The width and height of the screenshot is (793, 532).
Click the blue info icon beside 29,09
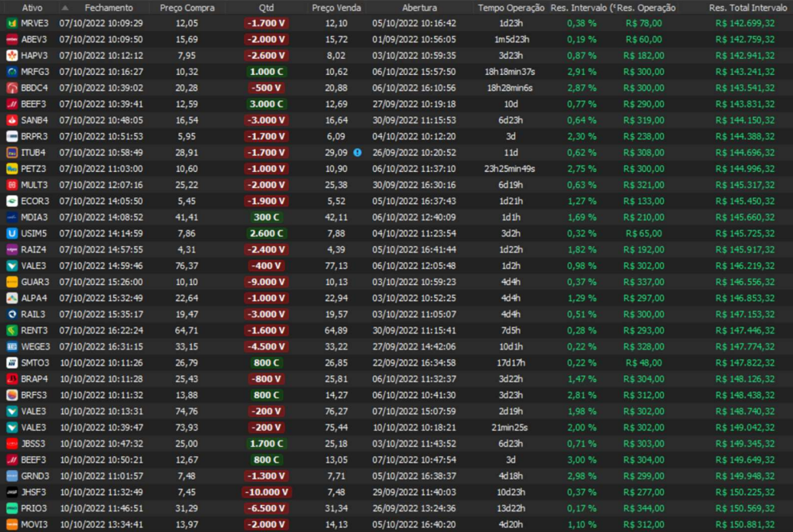tap(358, 152)
